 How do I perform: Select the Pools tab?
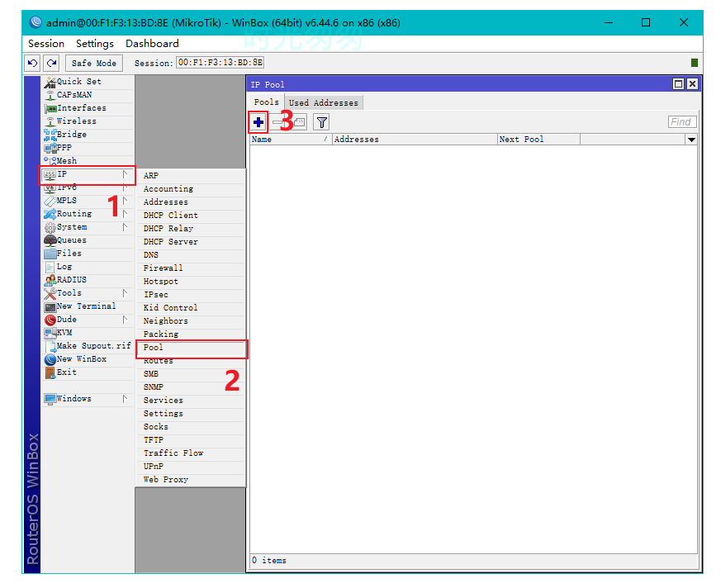point(266,102)
